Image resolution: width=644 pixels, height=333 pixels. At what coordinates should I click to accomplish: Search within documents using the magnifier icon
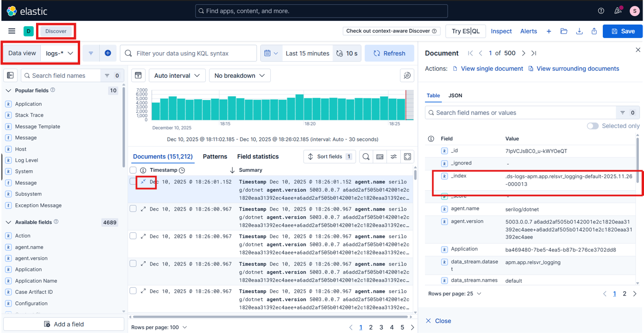(x=365, y=157)
